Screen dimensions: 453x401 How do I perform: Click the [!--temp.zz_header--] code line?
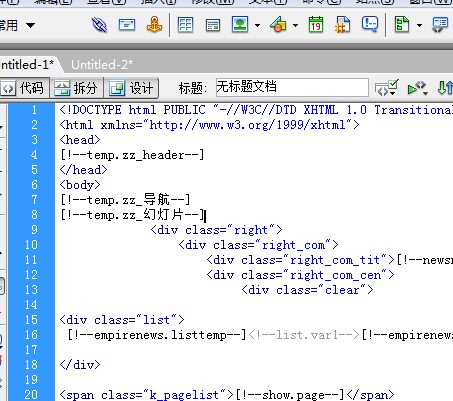tap(132, 155)
